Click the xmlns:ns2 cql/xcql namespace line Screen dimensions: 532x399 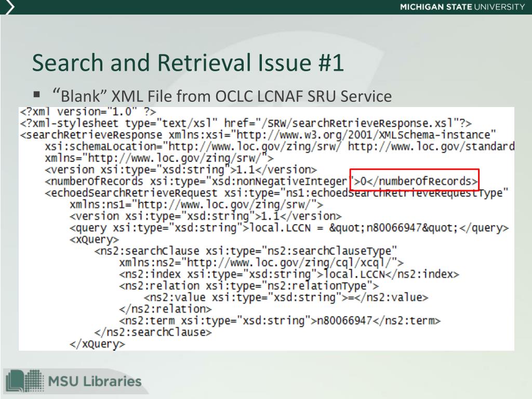261,262
